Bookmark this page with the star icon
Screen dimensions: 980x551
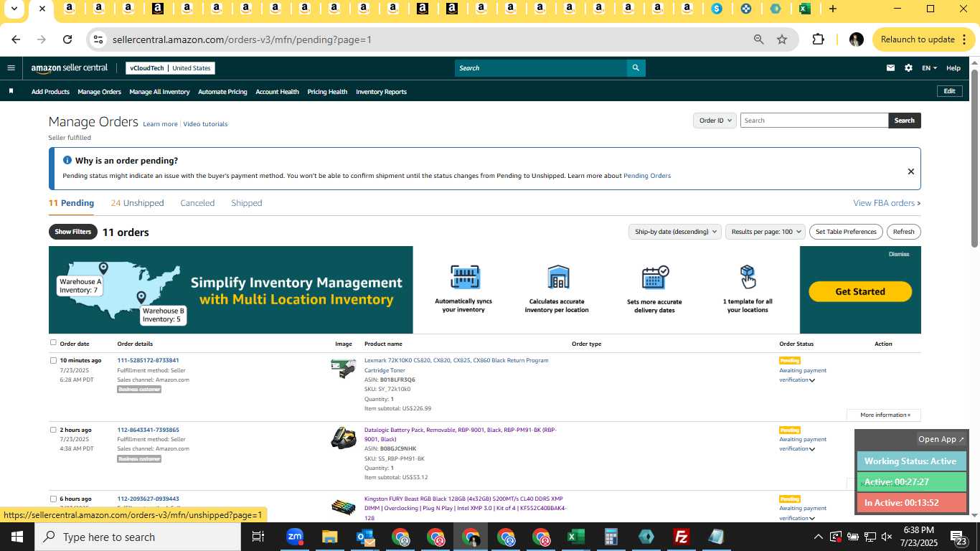782,39
